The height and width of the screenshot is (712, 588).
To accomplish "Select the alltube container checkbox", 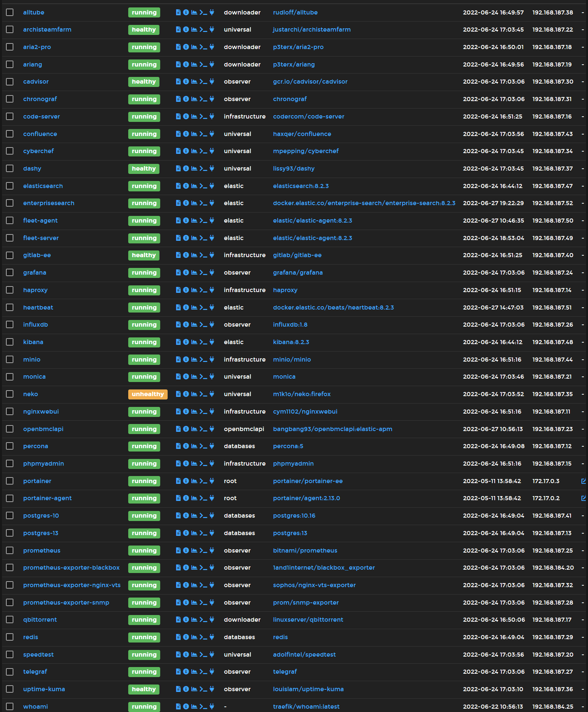I will pyautogui.click(x=10, y=12).
